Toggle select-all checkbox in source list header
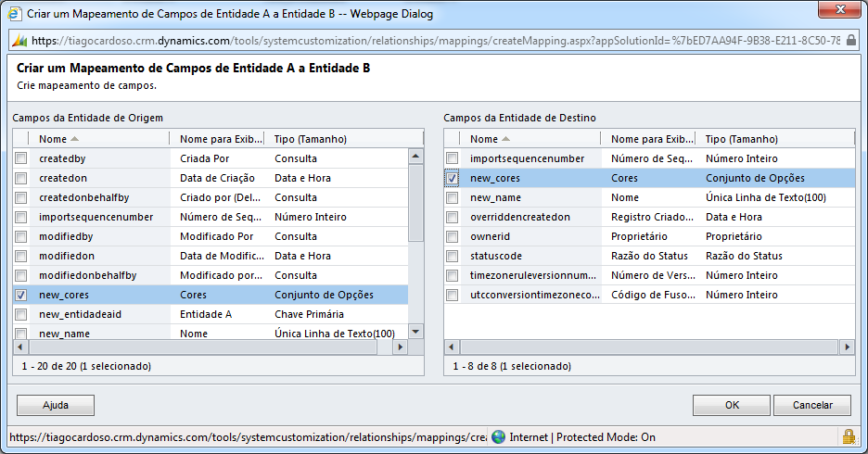 21,139
